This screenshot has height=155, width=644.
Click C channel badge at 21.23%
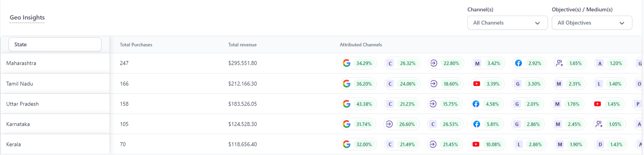tap(390, 104)
